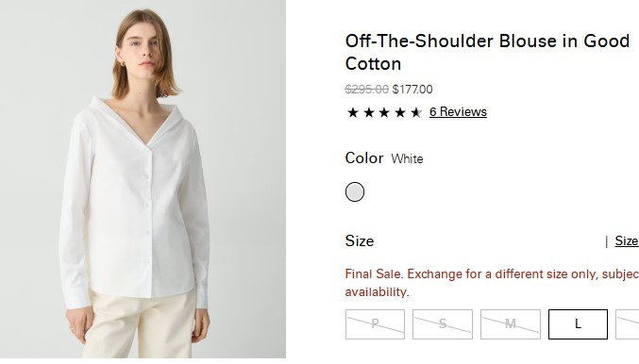Click the first rating star
This screenshot has height=364, width=639.
click(353, 112)
